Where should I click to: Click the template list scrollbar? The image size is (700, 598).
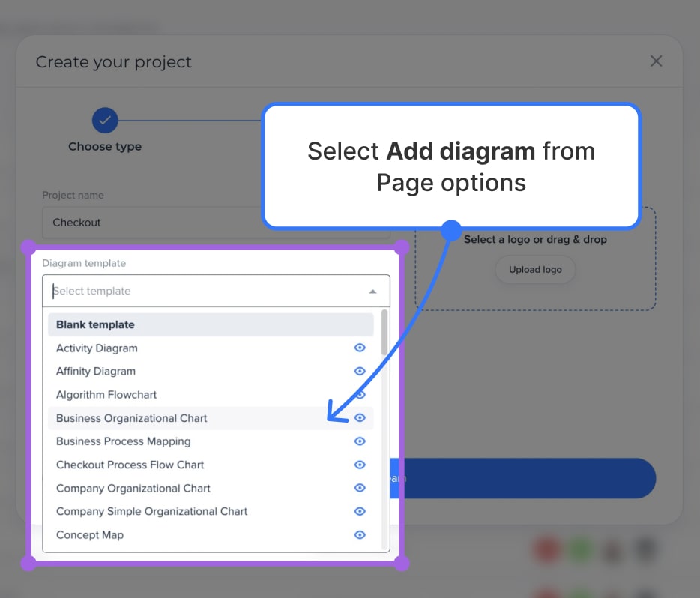tap(384, 333)
